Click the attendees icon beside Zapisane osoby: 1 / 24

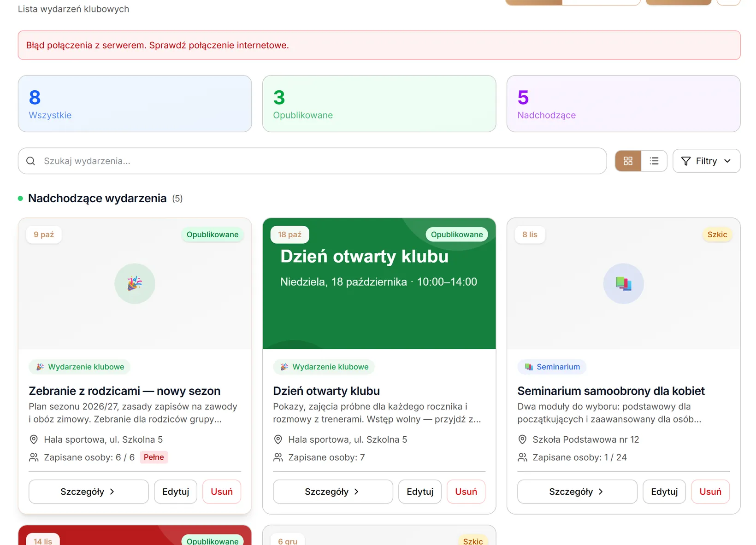tap(522, 457)
